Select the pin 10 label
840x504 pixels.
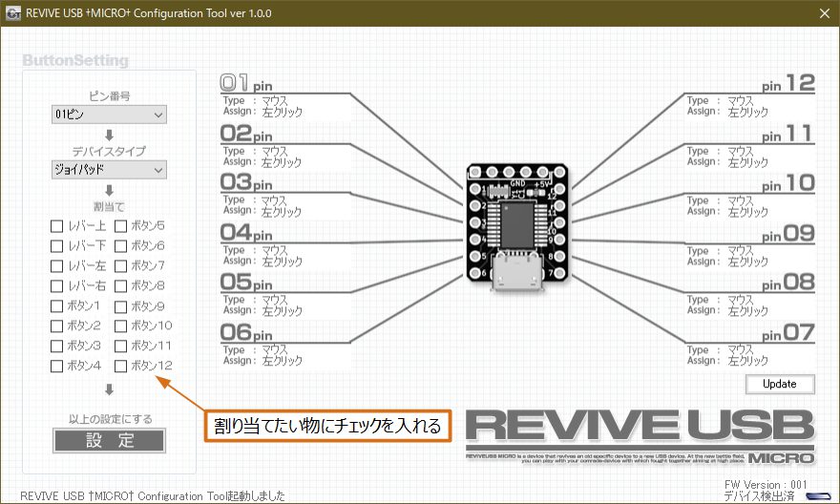point(788,183)
